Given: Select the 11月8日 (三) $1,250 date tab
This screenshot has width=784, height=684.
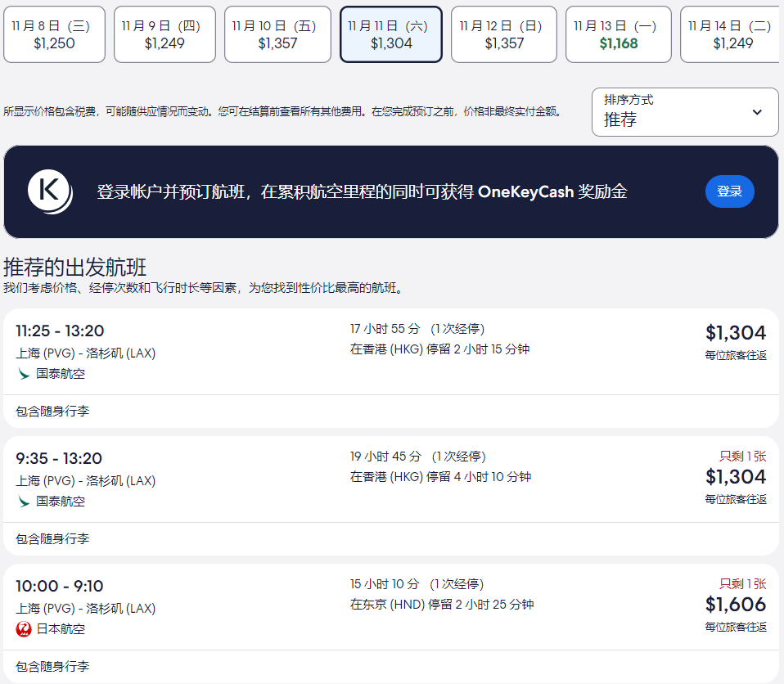Looking at the screenshot, I should tap(54, 34).
